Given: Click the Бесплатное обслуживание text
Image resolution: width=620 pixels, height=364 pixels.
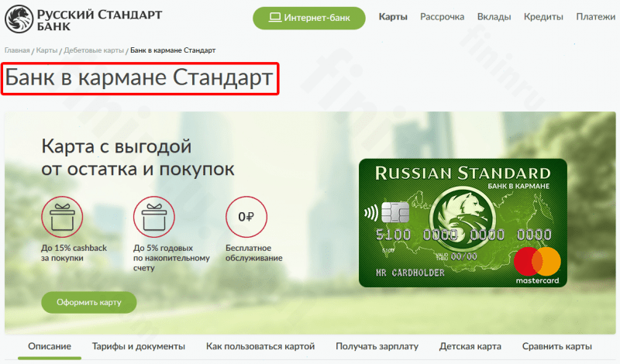Looking at the screenshot, I should (x=254, y=253).
